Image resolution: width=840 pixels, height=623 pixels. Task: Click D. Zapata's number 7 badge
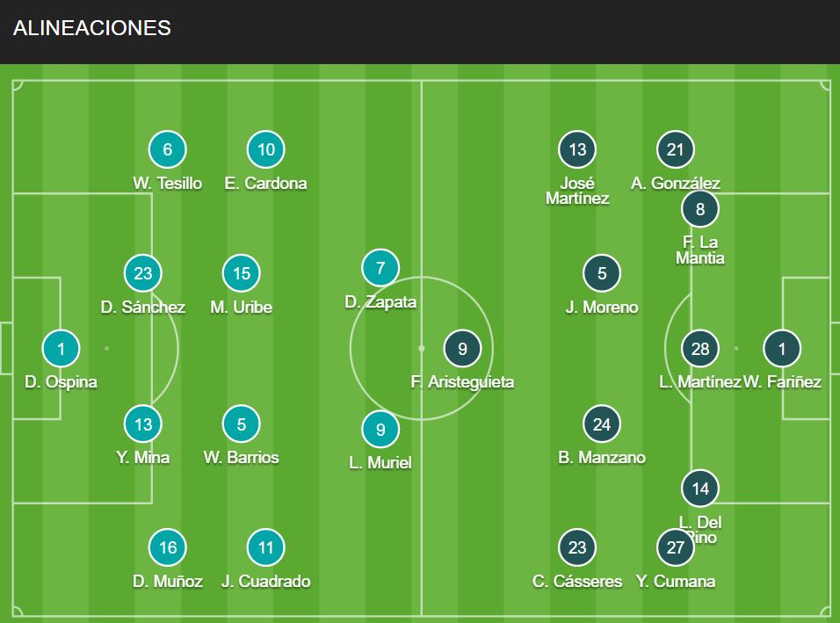pos(380,268)
